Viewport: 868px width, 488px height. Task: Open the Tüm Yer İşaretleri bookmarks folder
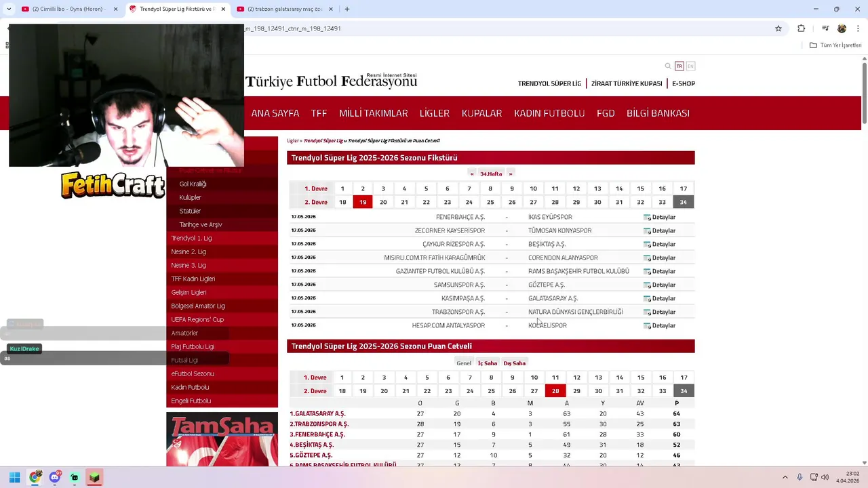pos(835,45)
